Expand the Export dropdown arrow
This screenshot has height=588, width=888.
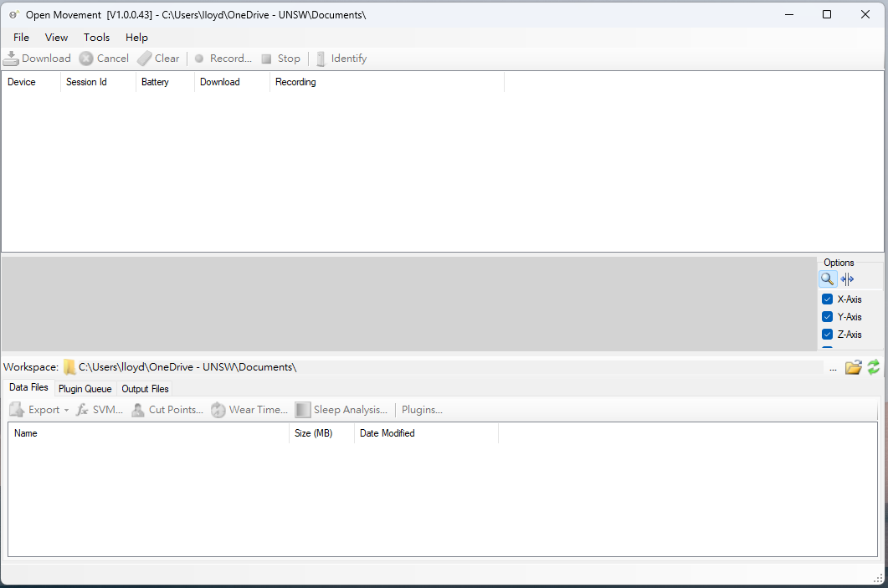66,411
